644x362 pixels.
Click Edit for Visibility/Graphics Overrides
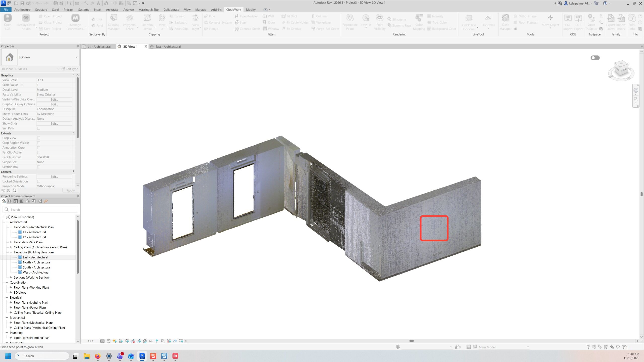coord(54,100)
